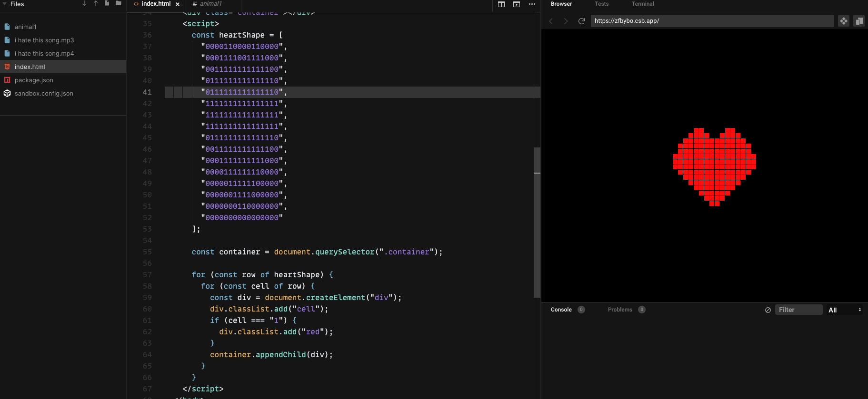Viewport: 868px width, 399px height.
Task: Switch to the Tests tab
Action: click(x=601, y=4)
